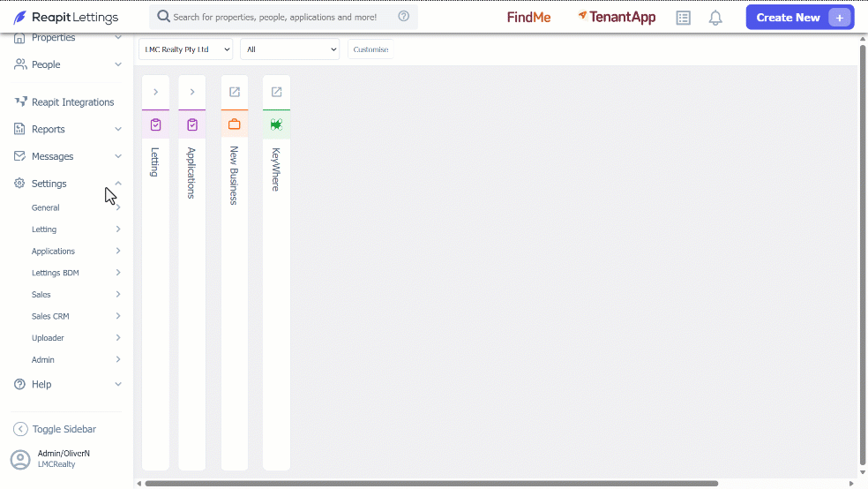Screen dimensions: 868x489
Task: Click the horizontal scrollbar at bottom
Action: tap(431, 484)
